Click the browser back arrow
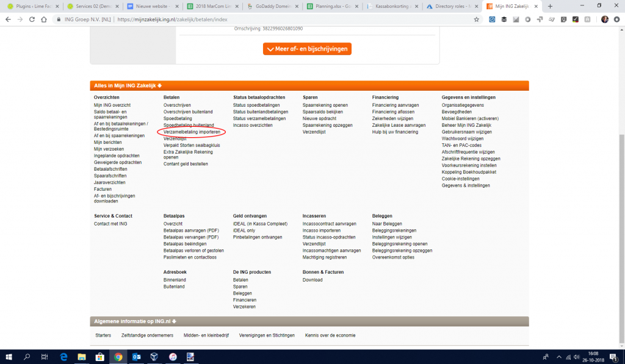This screenshot has width=625, height=364. (8, 19)
